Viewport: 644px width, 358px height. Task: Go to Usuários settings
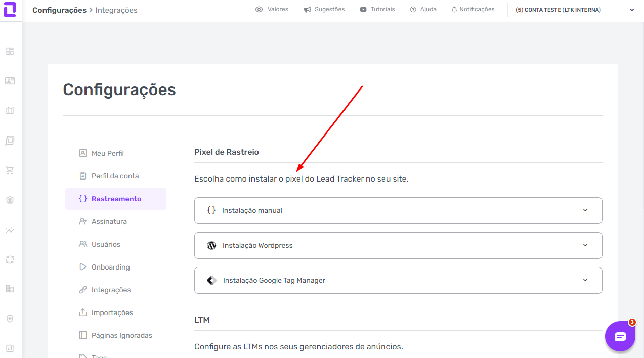coord(116,244)
